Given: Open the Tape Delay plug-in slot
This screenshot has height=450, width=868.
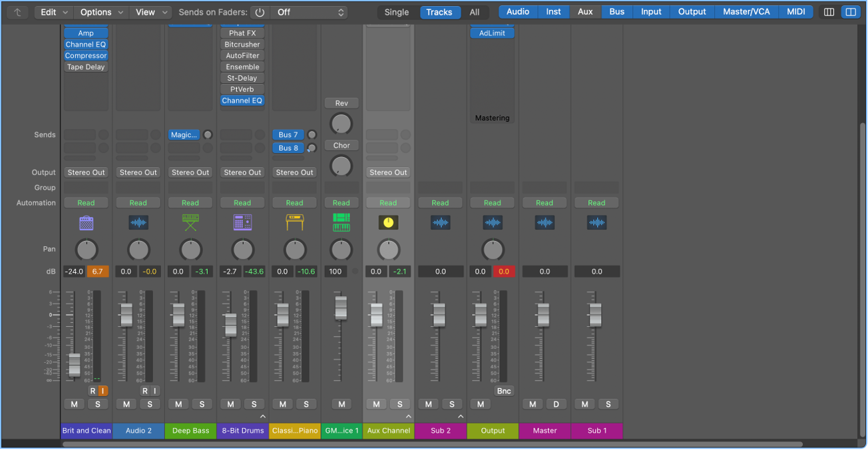Looking at the screenshot, I should 86,67.
